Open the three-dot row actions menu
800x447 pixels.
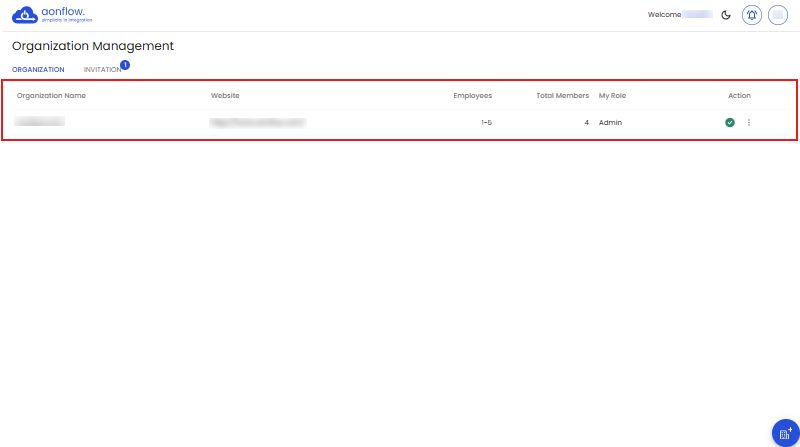pos(749,122)
